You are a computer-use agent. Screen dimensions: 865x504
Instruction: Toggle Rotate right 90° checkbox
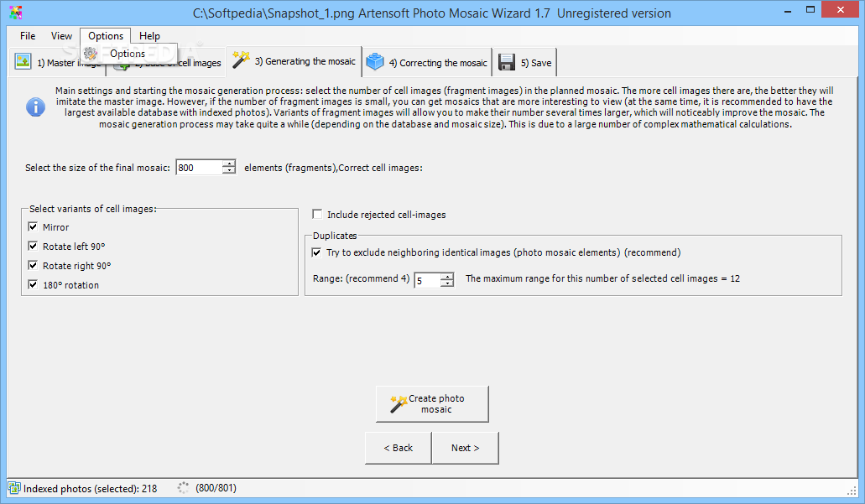tap(33, 265)
